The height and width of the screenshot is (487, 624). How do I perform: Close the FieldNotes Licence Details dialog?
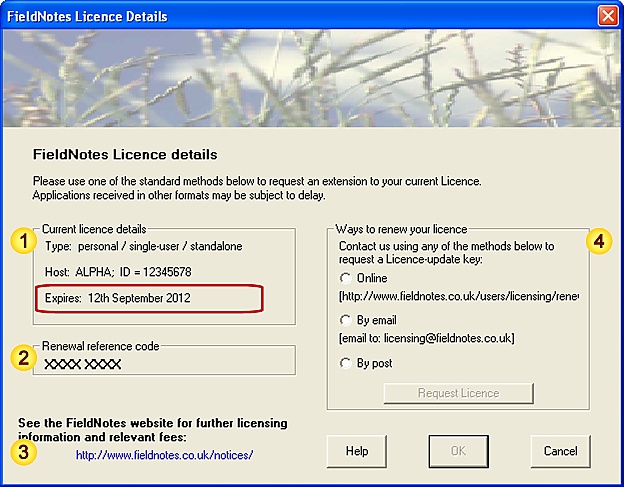608,16
